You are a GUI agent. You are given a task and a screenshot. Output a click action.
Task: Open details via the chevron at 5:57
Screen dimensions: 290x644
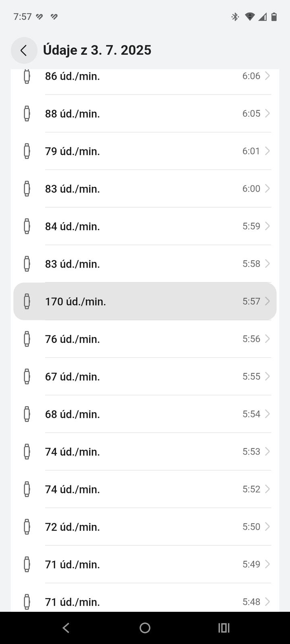(x=267, y=301)
